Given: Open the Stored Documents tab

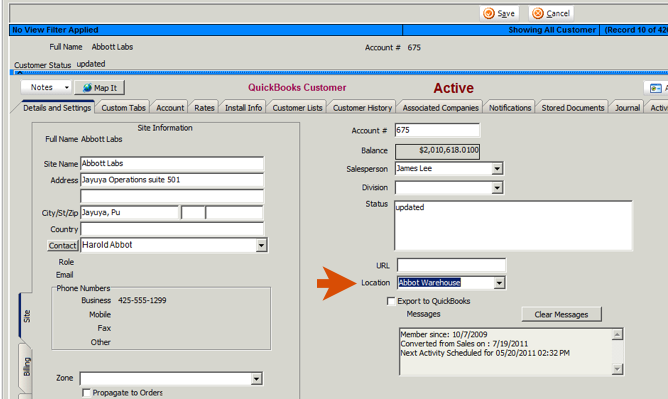Looking at the screenshot, I should pos(573,108).
